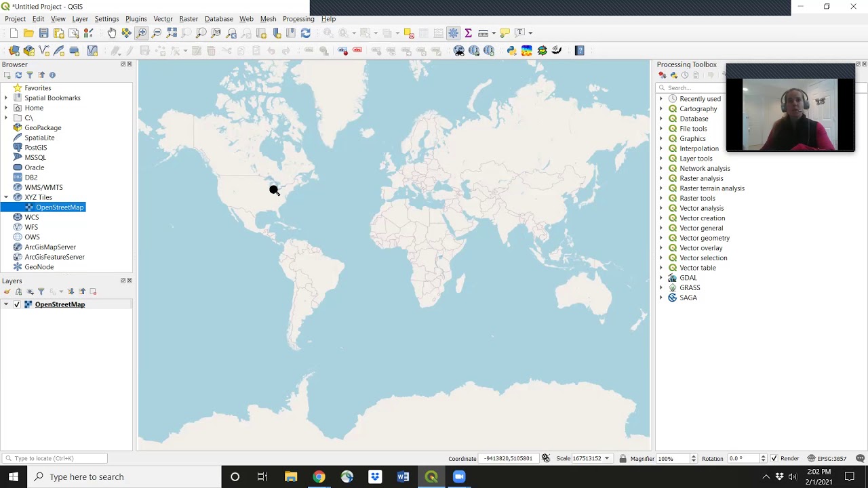Save the project using the floppy disk icon
868x488 pixels.
tap(43, 33)
